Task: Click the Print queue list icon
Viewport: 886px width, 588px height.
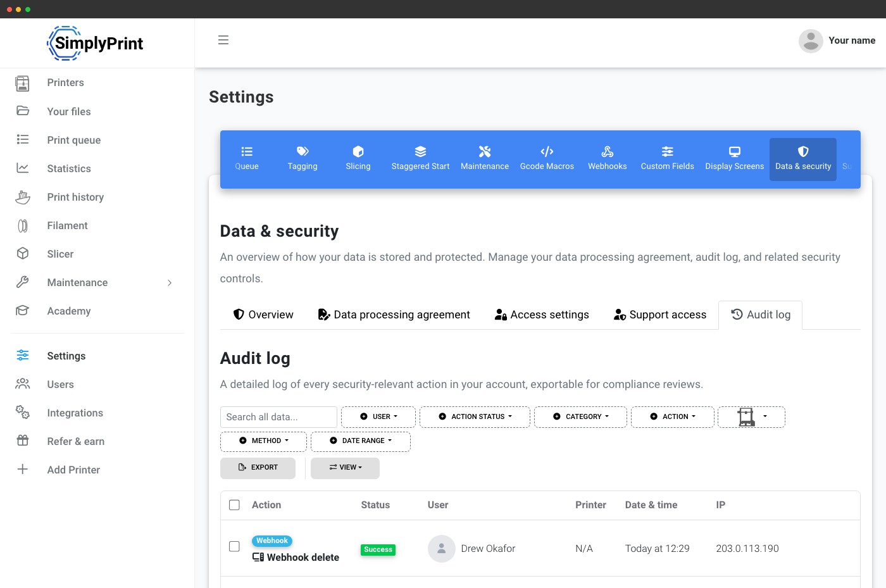Action: [23, 139]
